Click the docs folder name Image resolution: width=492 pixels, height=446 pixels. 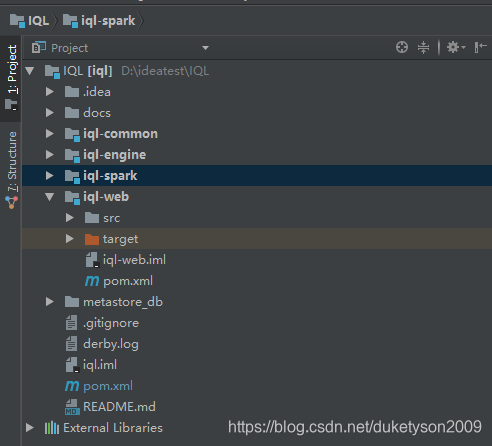click(x=97, y=113)
